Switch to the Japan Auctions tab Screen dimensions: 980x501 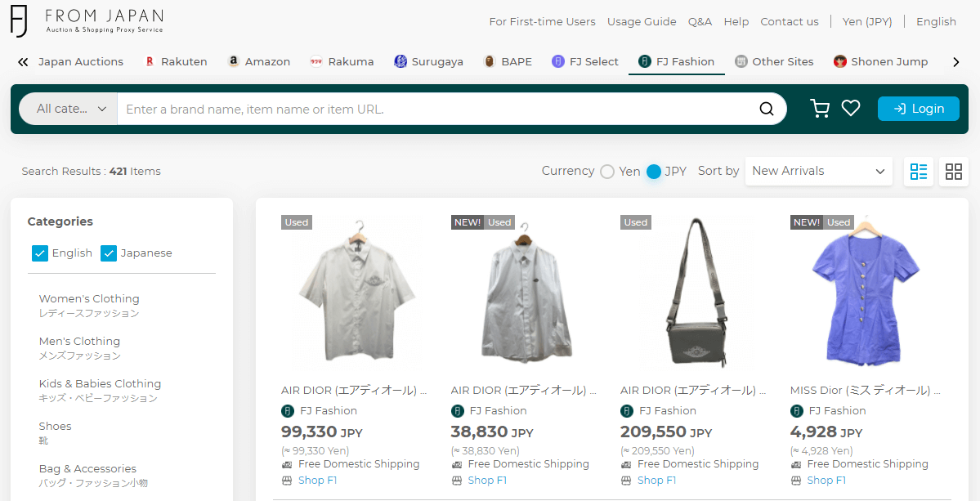tap(81, 62)
